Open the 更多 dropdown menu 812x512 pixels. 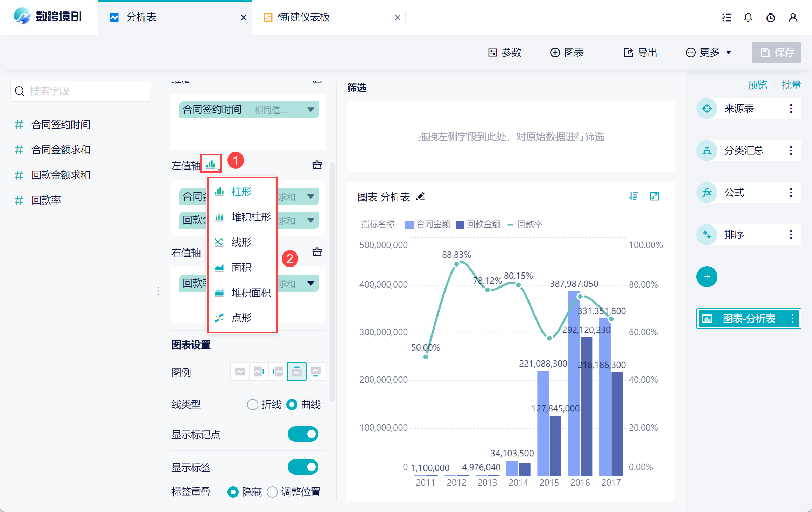pyautogui.click(x=709, y=53)
